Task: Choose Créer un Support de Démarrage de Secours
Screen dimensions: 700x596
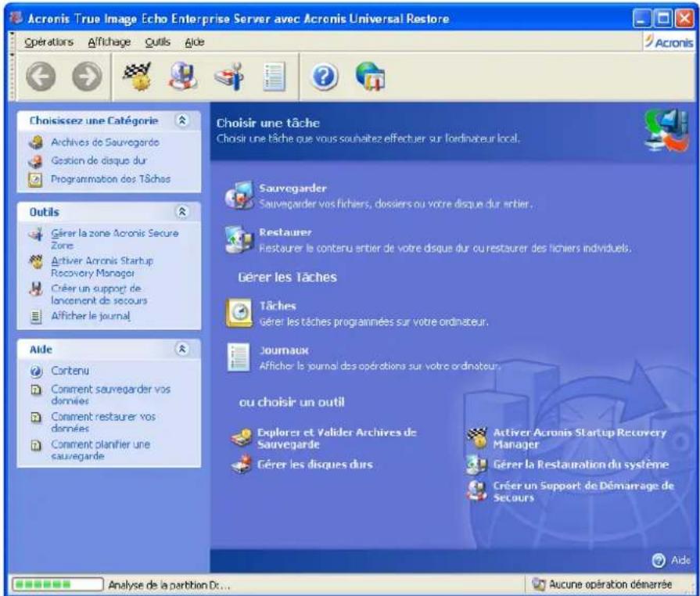Action: click(x=583, y=491)
